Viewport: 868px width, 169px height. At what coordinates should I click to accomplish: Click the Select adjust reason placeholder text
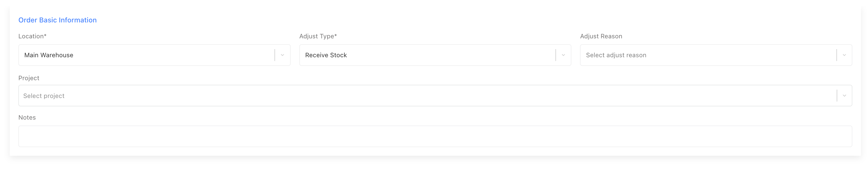(x=616, y=55)
